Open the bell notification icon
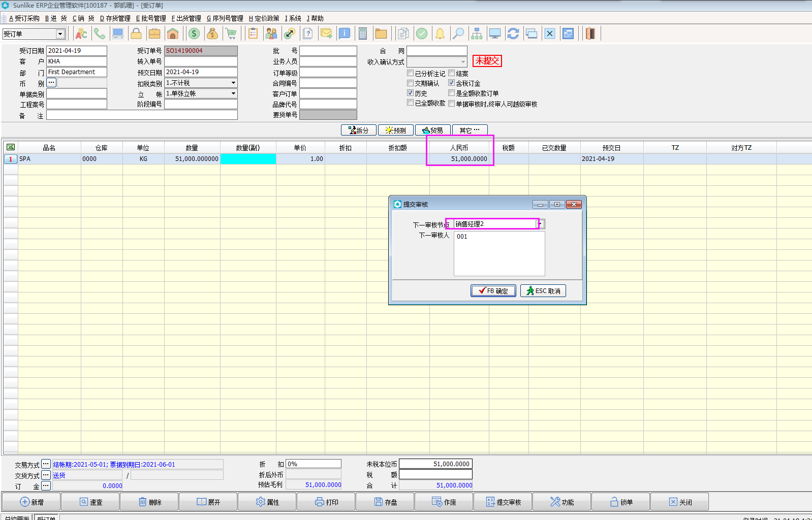The image size is (812, 520). pyautogui.click(x=440, y=34)
